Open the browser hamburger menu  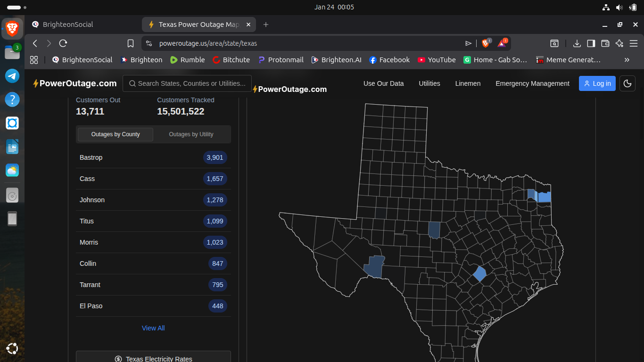click(x=634, y=43)
